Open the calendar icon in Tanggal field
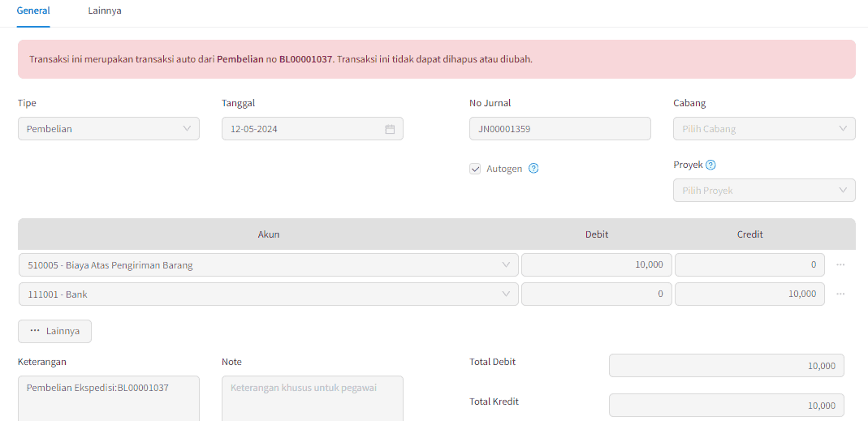Image resolution: width=868 pixels, height=421 pixels. click(x=390, y=129)
